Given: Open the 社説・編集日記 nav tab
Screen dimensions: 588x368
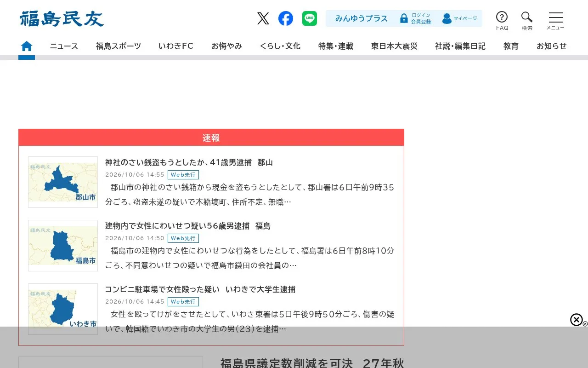Looking at the screenshot, I should pos(460,46).
